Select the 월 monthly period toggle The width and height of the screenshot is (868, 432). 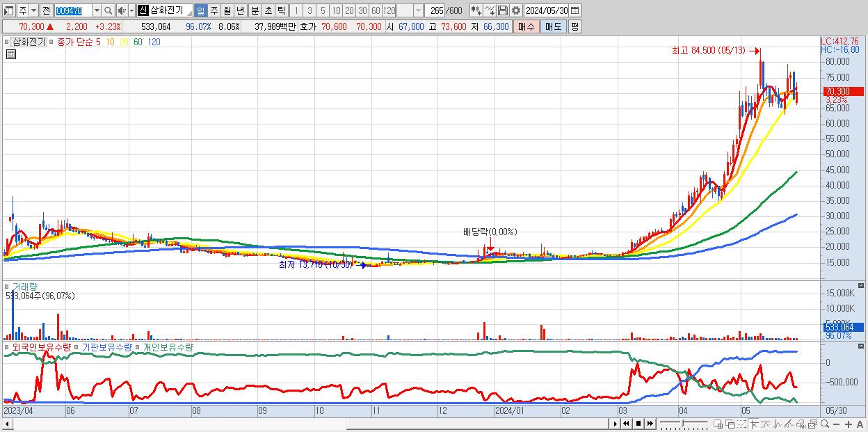pos(227,10)
